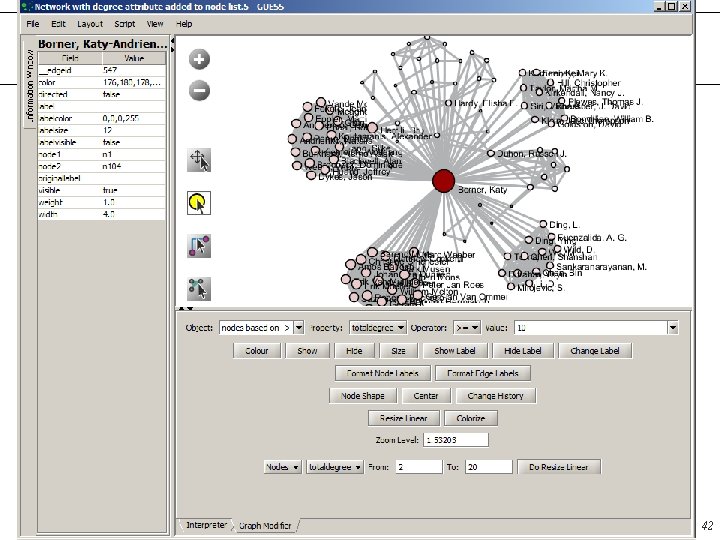Click the Size button

(398, 351)
